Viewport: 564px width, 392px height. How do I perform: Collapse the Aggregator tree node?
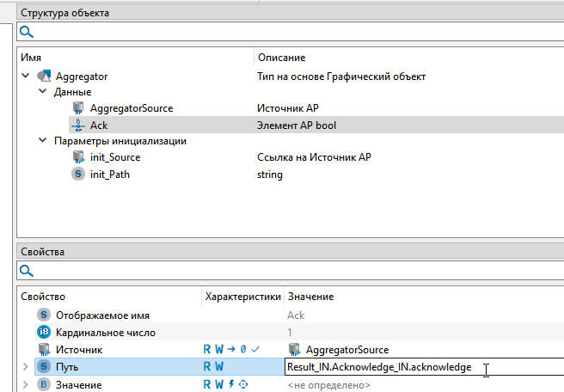[24, 77]
